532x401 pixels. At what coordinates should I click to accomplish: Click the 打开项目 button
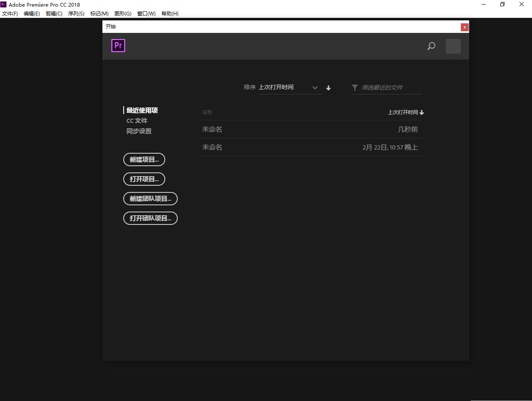click(144, 179)
